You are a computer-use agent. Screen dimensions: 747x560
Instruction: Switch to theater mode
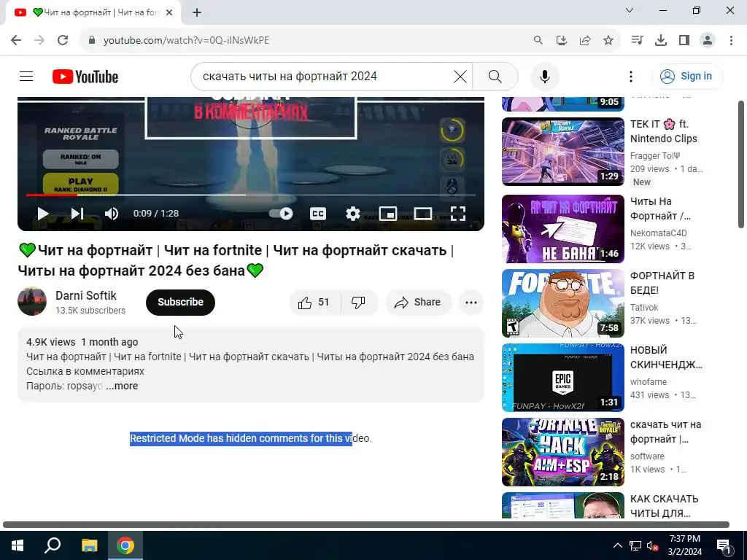tap(422, 214)
